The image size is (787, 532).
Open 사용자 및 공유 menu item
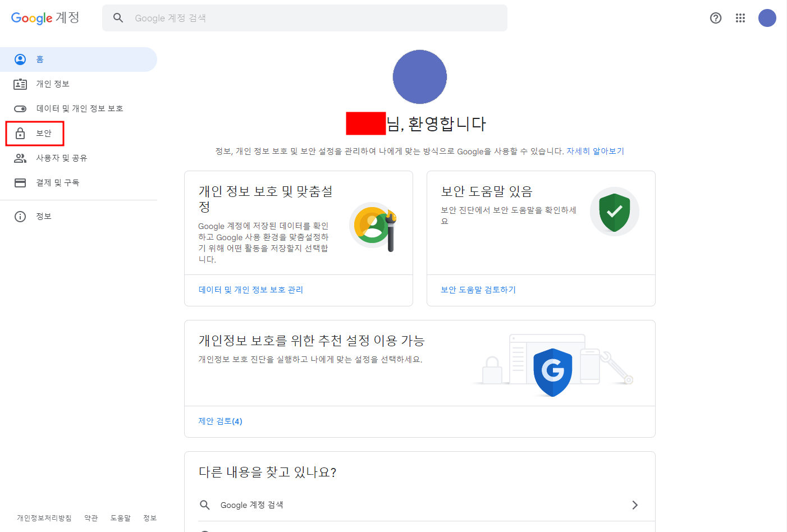coord(79,158)
